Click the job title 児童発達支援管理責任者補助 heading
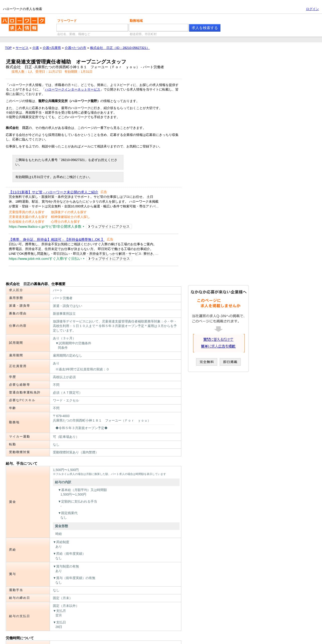This screenshot has height=644, width=322. [x=66, y=62]
